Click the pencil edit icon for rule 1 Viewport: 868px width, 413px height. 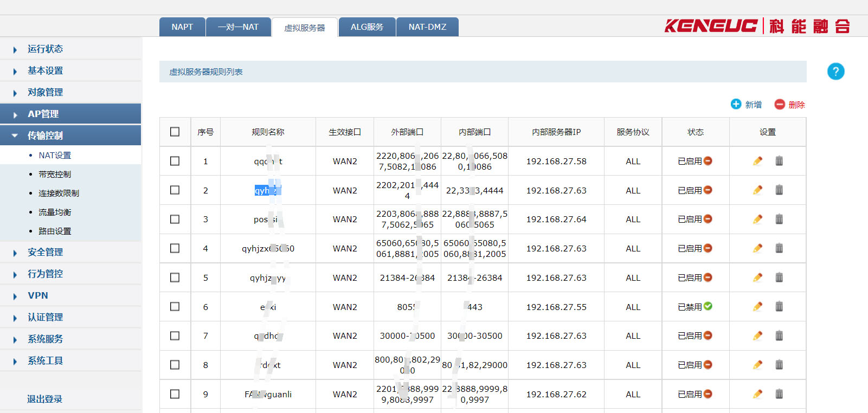(x=757, y=161)
